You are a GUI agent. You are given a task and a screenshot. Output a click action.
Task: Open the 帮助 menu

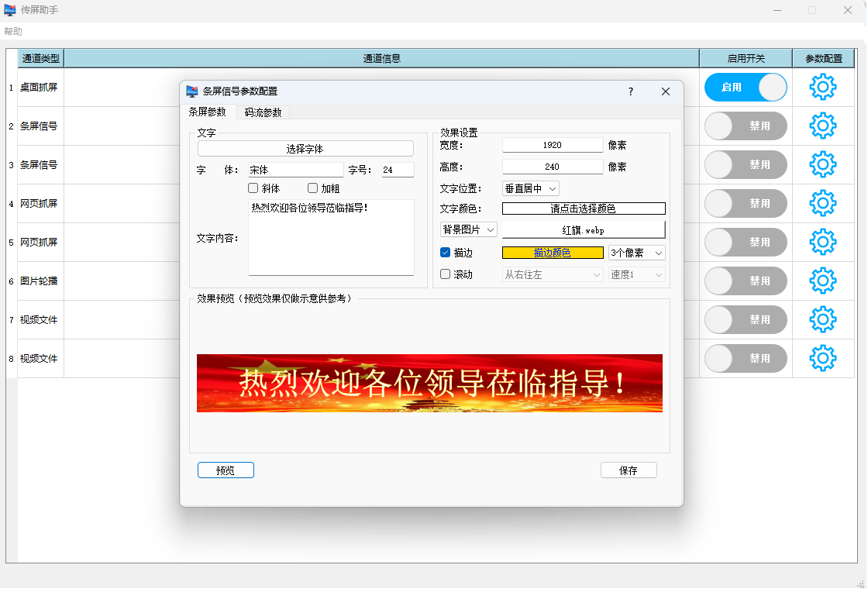coord(13,32)
